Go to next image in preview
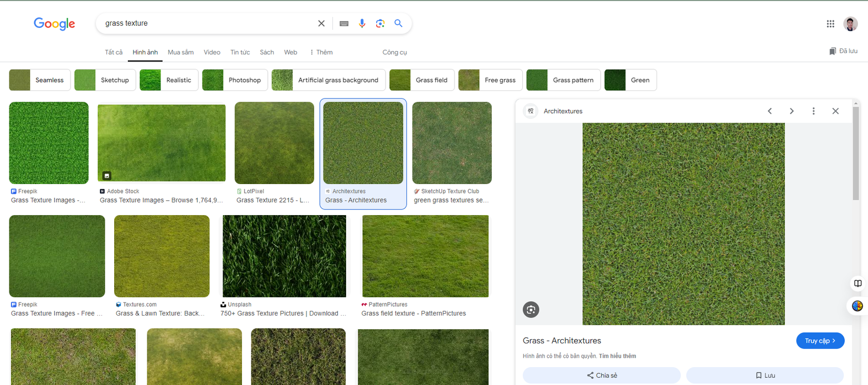Image resolution: width=868 pixels, height=385 pixels. tap(791, 111)
